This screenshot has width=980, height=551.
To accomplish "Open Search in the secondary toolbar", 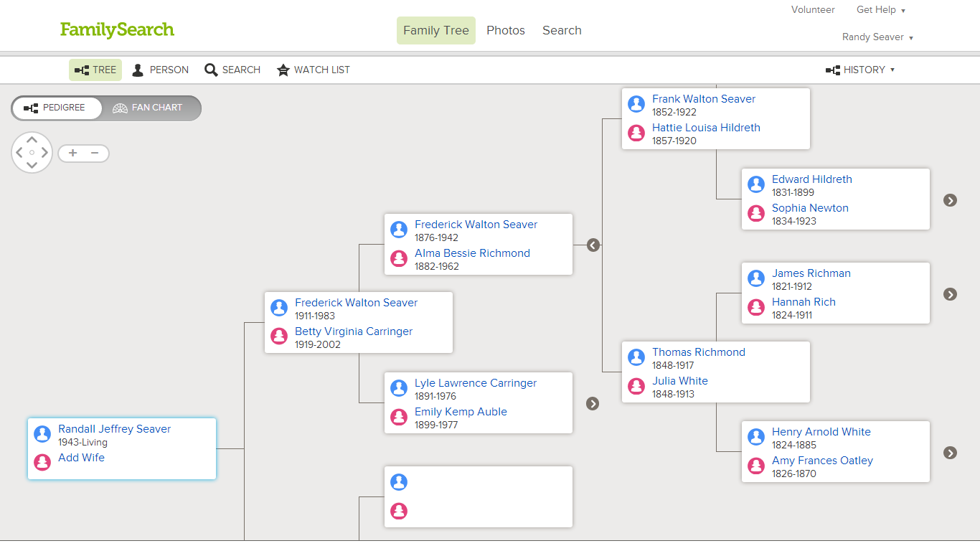I will [x=232, y=70].
